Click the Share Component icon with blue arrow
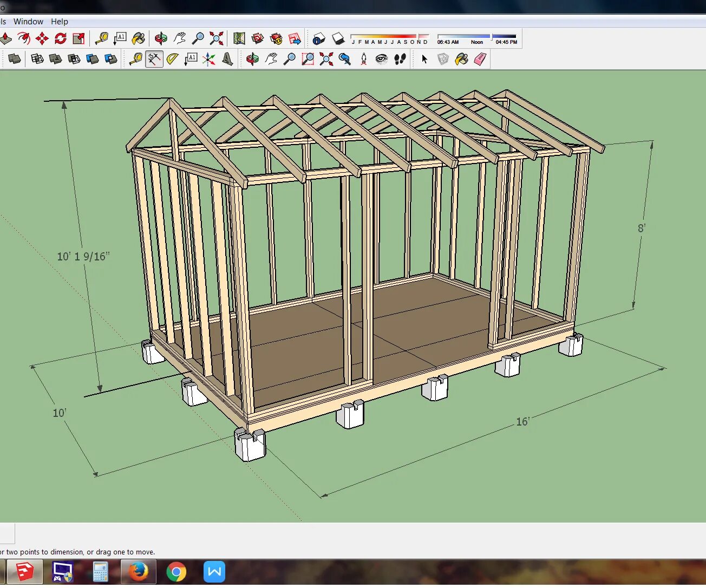Screen dimensions: 706x588 coord(295,38)
